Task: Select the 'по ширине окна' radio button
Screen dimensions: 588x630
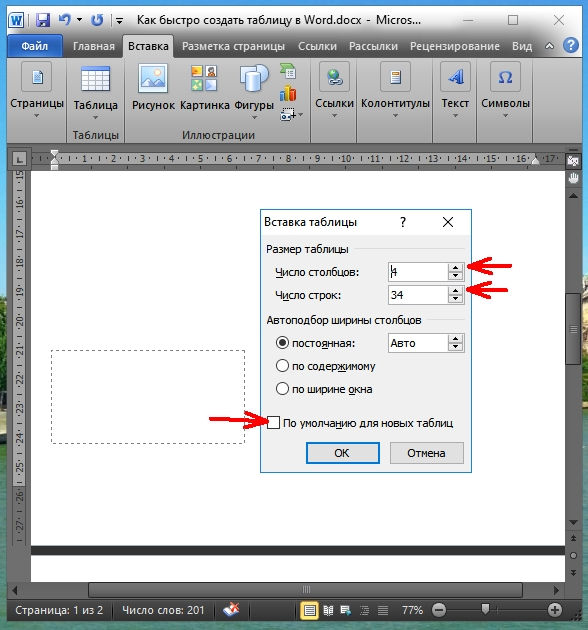Action: (282, 389)
